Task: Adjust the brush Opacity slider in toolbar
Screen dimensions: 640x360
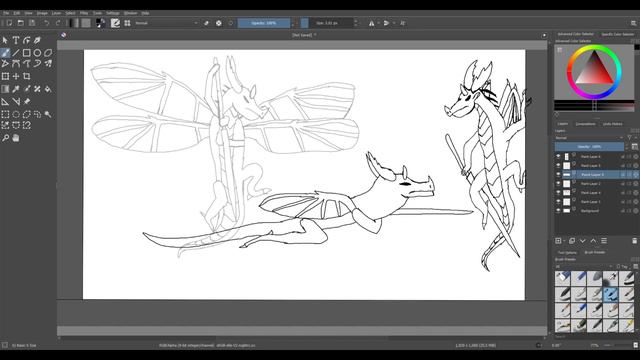Action: pos(264,23)
